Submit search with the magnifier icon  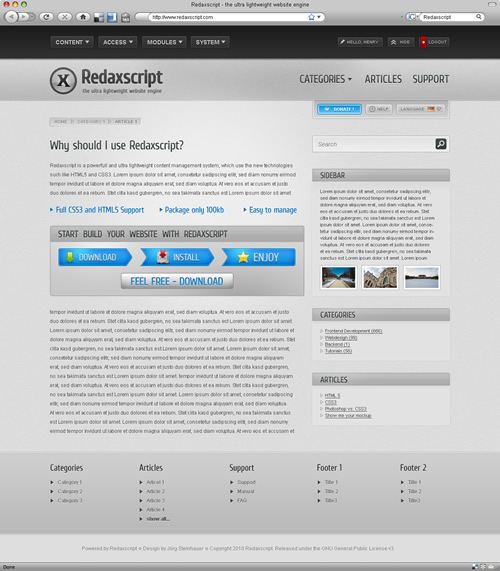click(441, 144)
